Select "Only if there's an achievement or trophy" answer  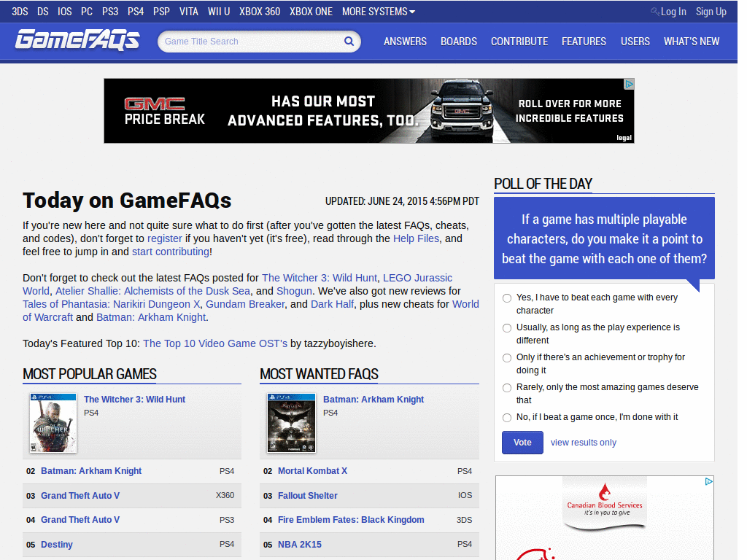(507, 357)
